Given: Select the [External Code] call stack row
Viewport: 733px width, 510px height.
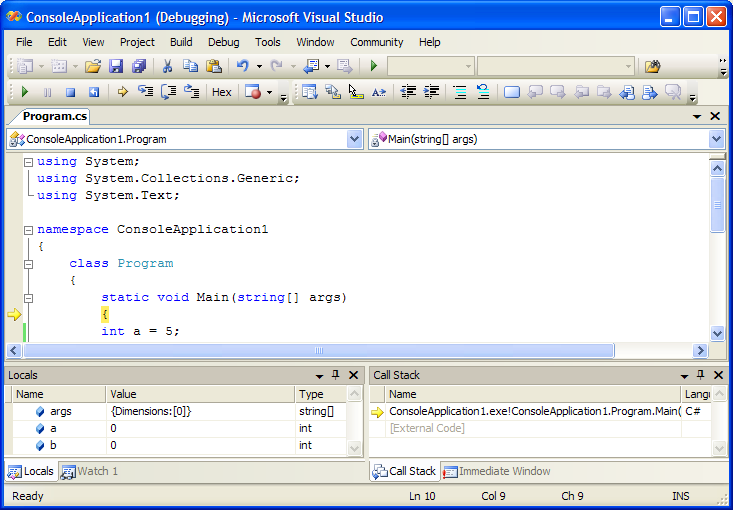Looking at the screenshot, I should (540, 428).
